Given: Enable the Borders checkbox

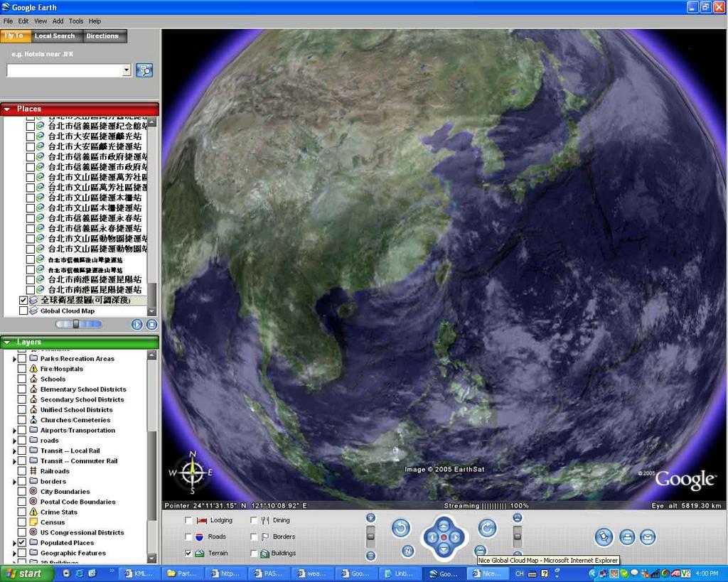Looking at the screenshot, I should tap(254, 537).
